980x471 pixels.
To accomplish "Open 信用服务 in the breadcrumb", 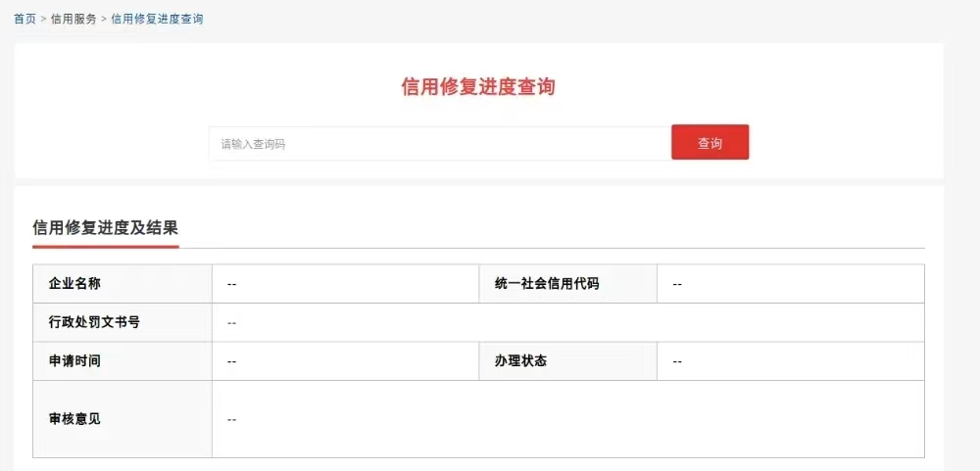I will (x=73, y=19).
